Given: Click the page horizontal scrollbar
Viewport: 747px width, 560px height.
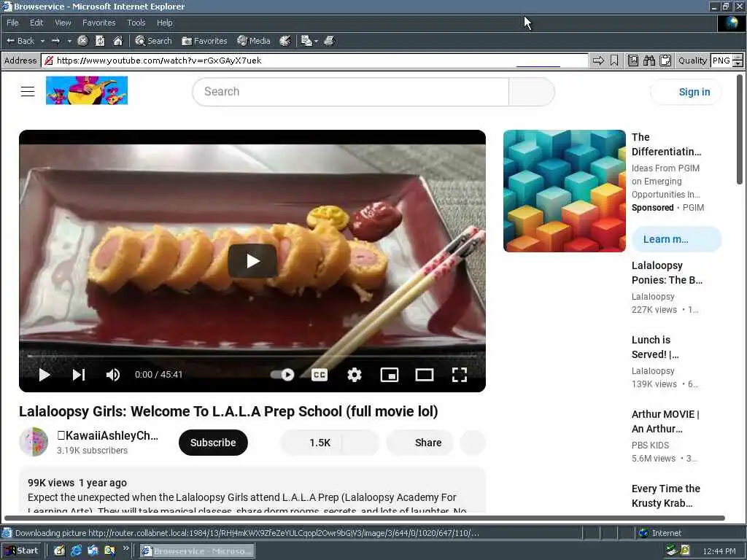Looking at the screenshot, I should tap(365, 518).
